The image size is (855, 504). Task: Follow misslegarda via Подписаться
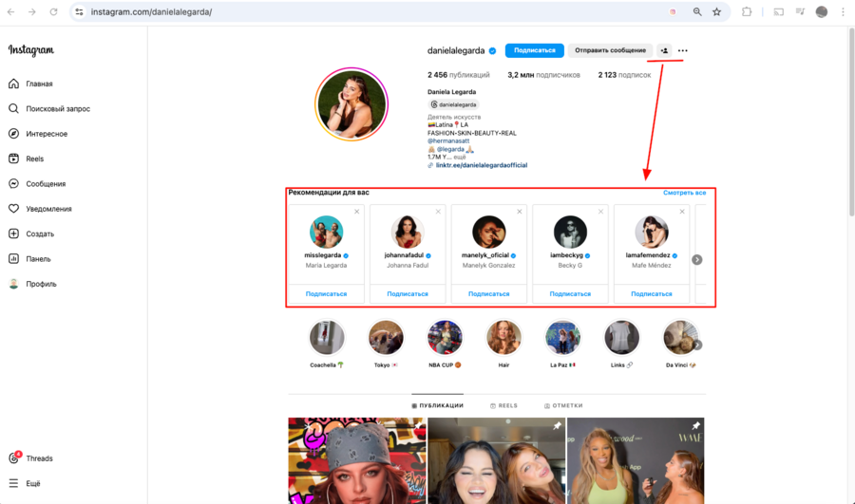326,293
